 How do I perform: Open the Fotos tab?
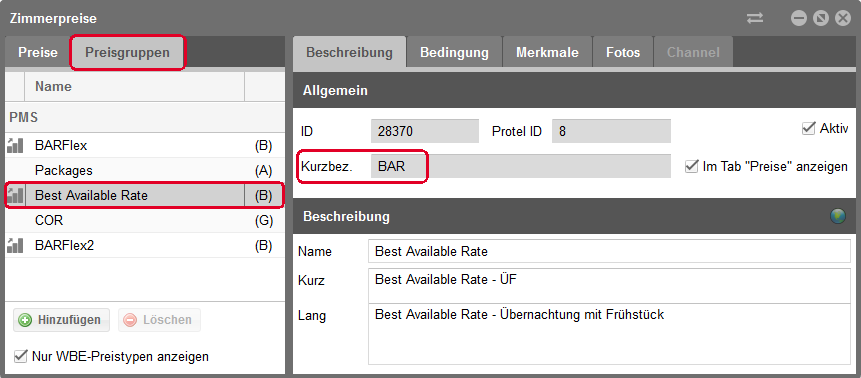[x=623, y=53]
